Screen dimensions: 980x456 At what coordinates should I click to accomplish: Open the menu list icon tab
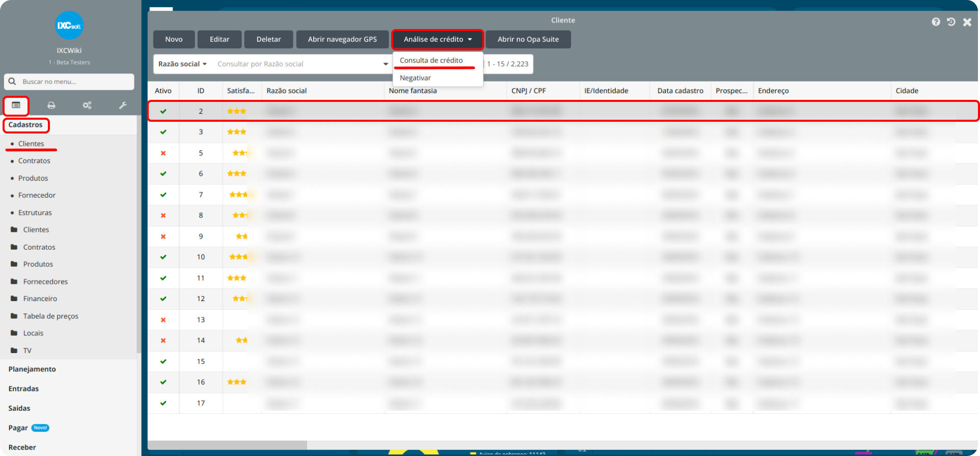pos(16,105)
